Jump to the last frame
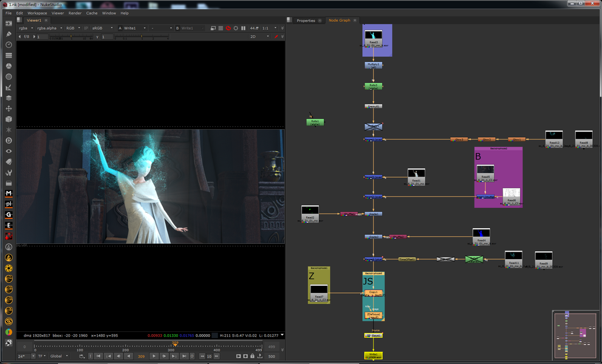Viewport: 602px width, 364px height. pos(184,356)
